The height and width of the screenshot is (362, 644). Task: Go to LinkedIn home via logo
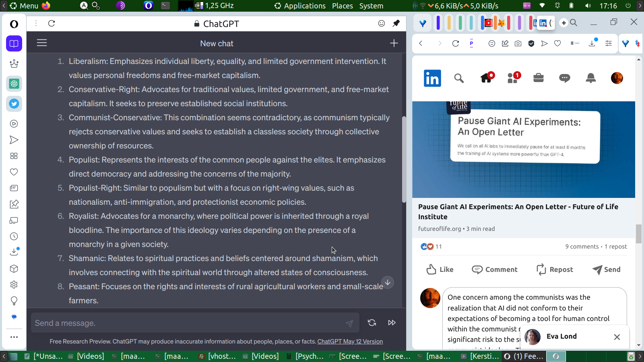pos(433,78)
